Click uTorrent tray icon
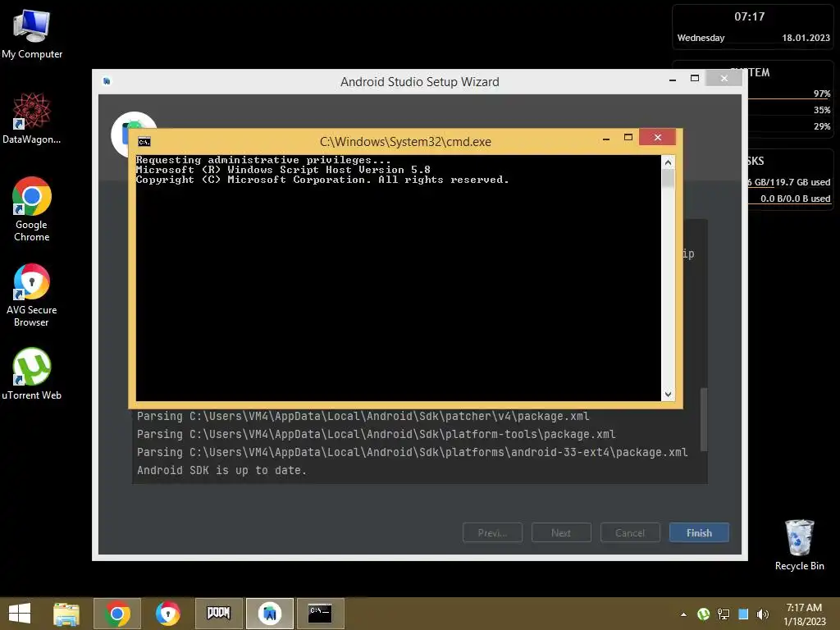 (703, 614)
